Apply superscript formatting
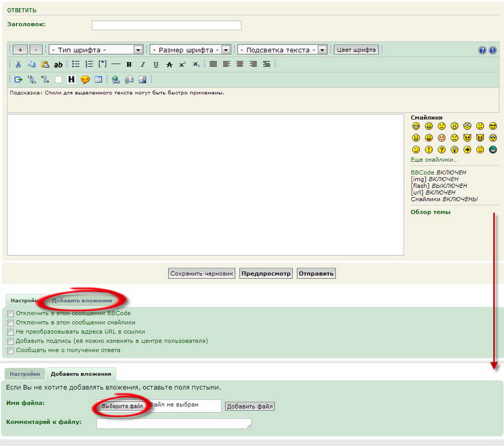Viewport: 504px width, 446px height. point(182,65)
